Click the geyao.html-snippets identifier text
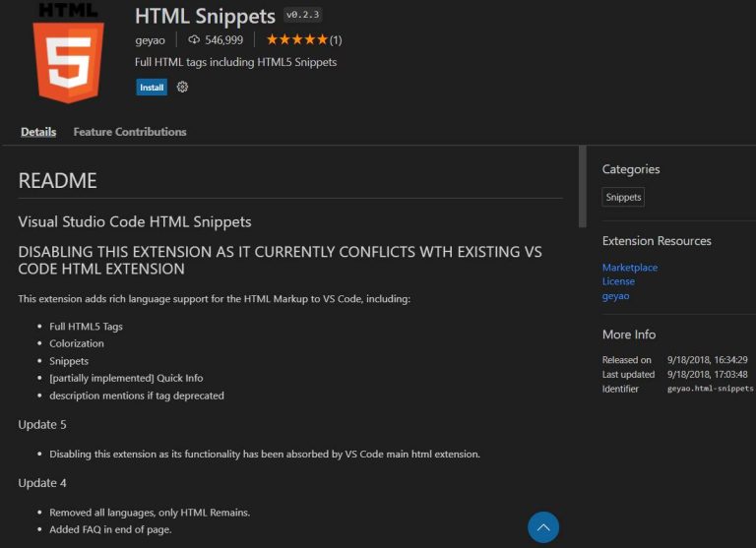This screenshot has width=756, height=548. click(x=711, y=390)
